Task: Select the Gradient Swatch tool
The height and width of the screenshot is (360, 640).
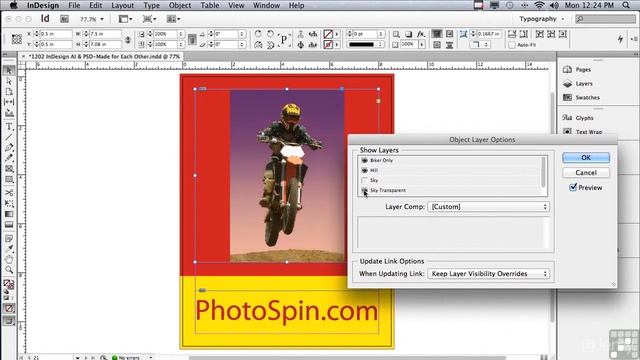Action: pyautogui.click(x=9, y=214)
